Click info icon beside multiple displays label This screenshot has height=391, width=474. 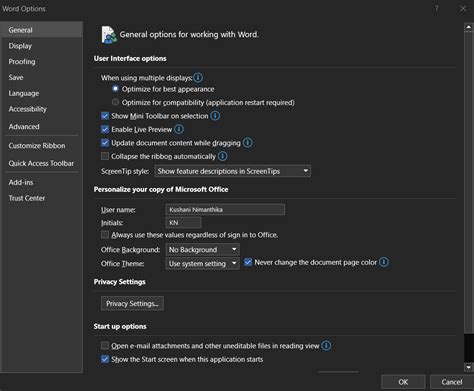[198, 78]
